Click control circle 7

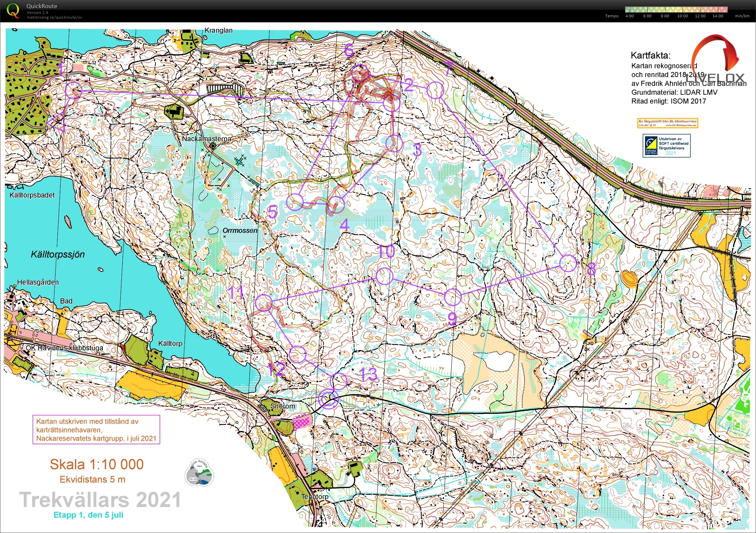click(x=435, y=90)
